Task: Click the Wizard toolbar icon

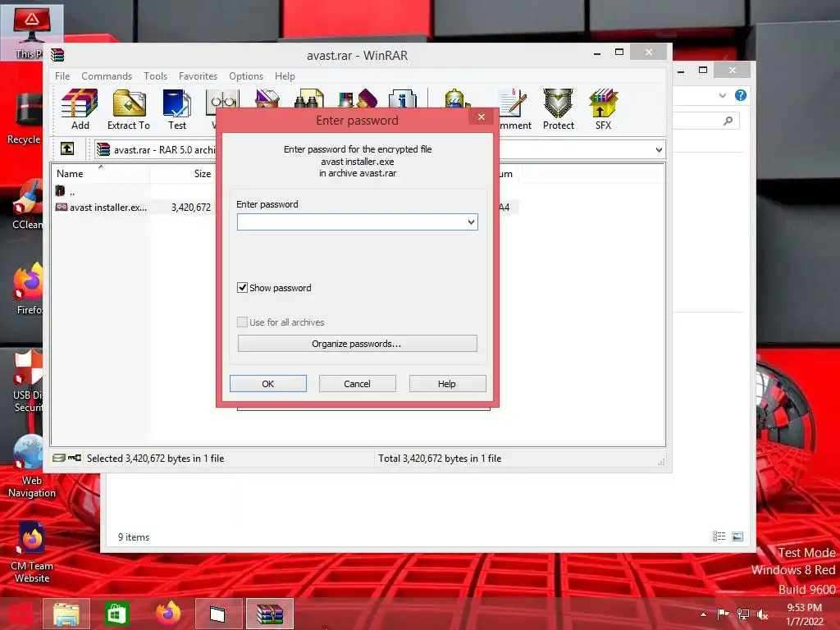Action: coord(358,99)
